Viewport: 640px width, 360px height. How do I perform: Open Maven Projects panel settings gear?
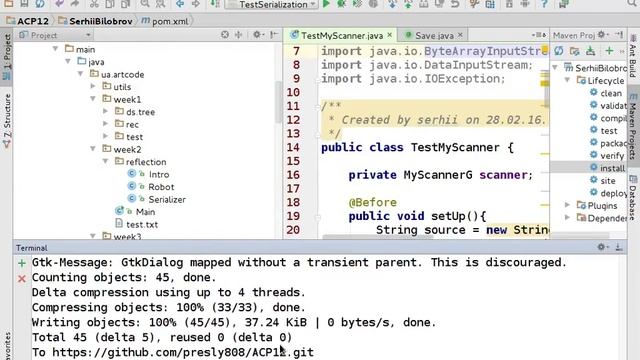(602, 35)
